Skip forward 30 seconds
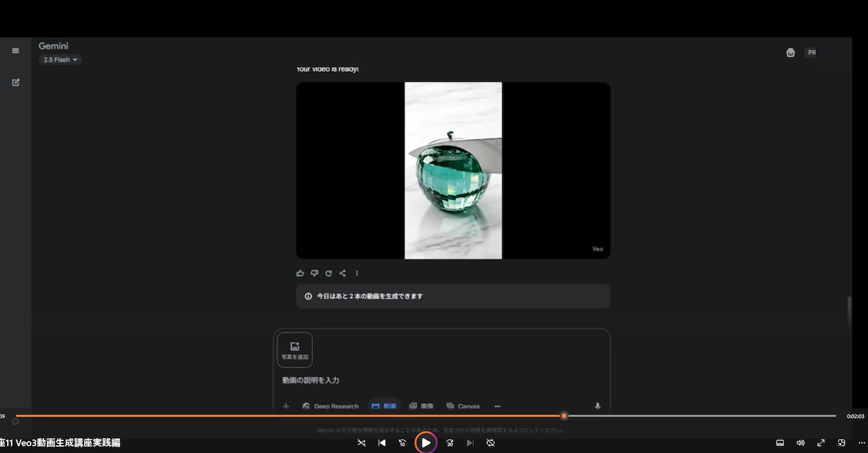Image resolution: width=868 pixels, height=453 pixels. pyautogui.click(x=450, y=443)
